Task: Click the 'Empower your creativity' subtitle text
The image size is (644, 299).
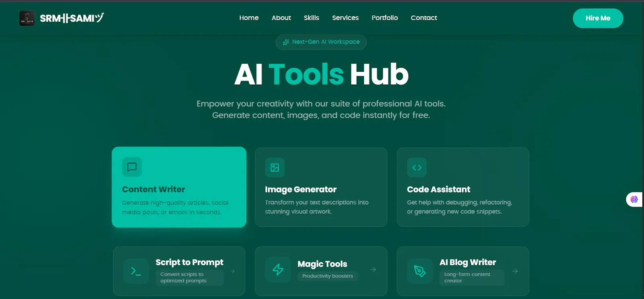Action: click(x=321, y=109)
